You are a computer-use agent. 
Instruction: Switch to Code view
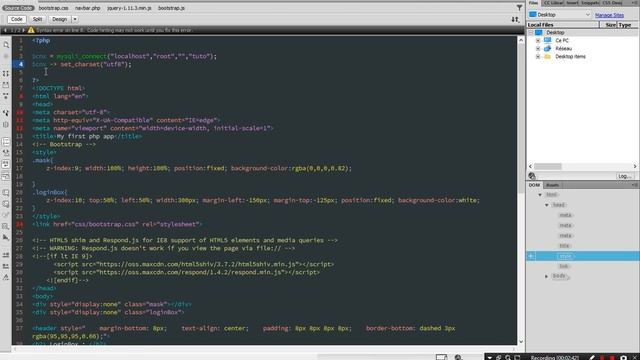(x=17, y=19)
